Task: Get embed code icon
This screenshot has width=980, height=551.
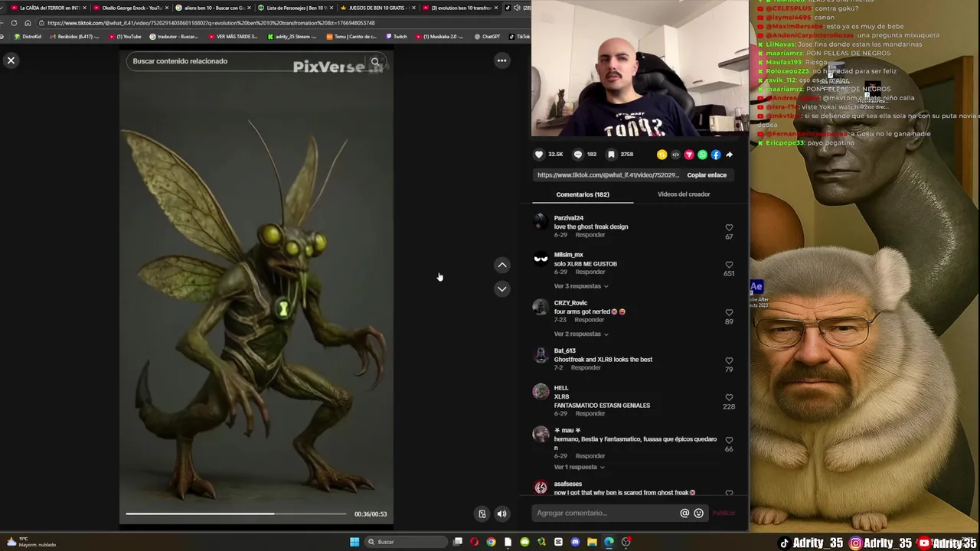Action: coord(675,155)
